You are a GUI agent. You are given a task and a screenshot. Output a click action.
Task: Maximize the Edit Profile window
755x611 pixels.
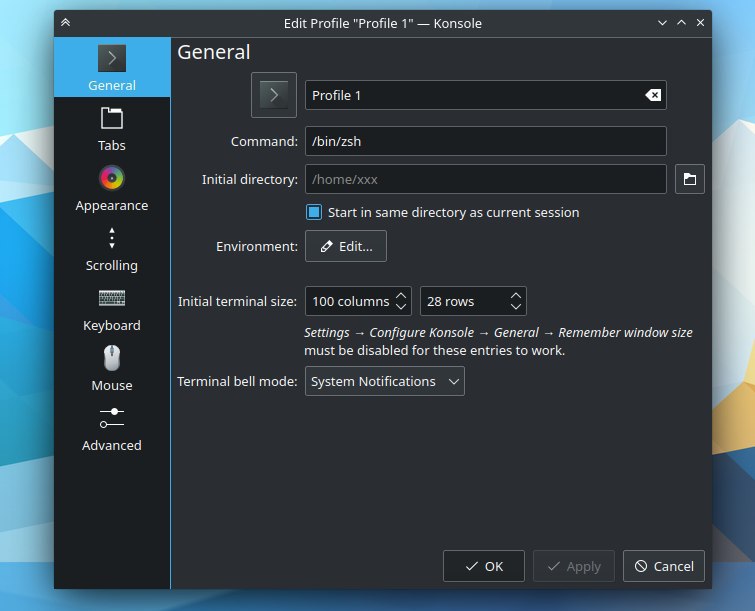point(681,23)
